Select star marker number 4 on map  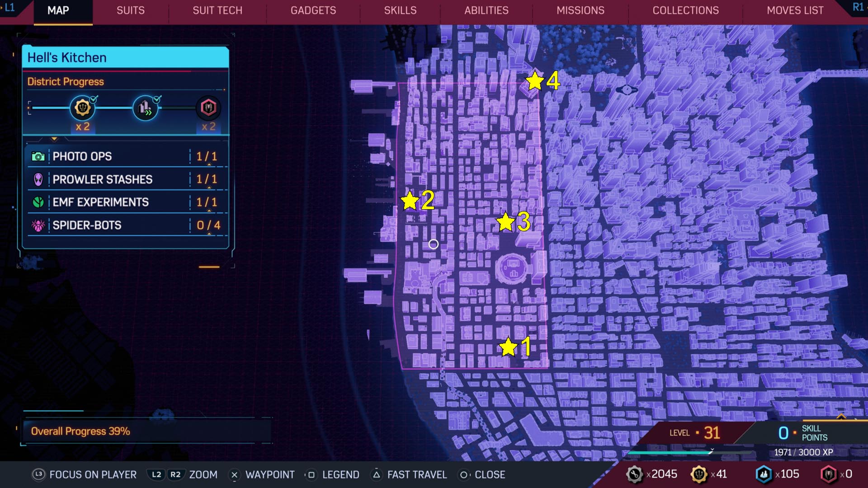click(x=535, y=81)
